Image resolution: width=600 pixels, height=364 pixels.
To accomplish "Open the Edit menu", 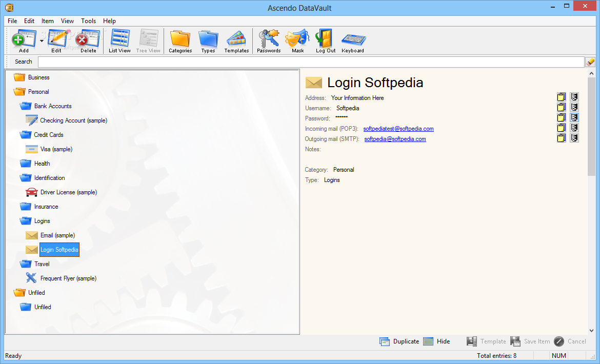I will click(29, 21).
